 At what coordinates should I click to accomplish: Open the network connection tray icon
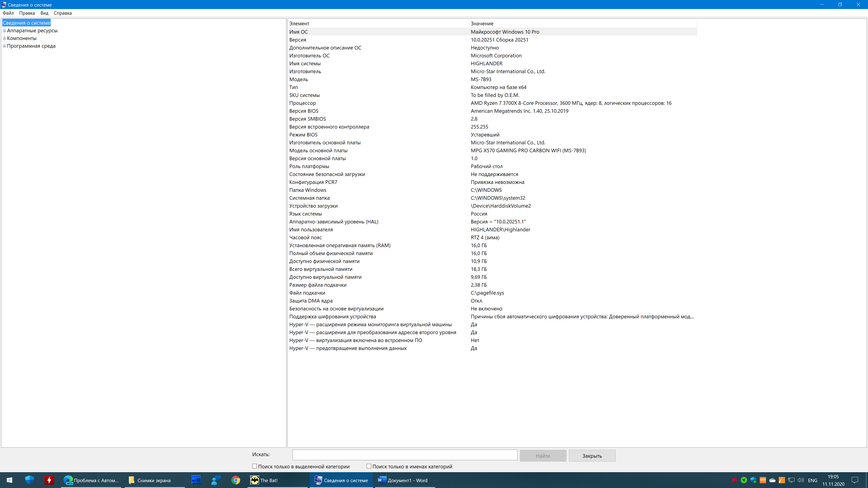[x=791, y=480]
